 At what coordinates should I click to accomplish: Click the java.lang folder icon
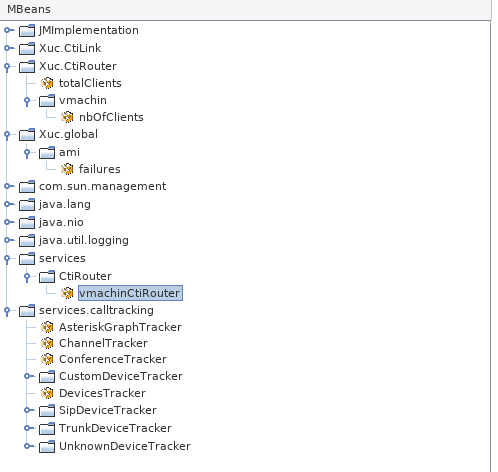coord(27,204)
